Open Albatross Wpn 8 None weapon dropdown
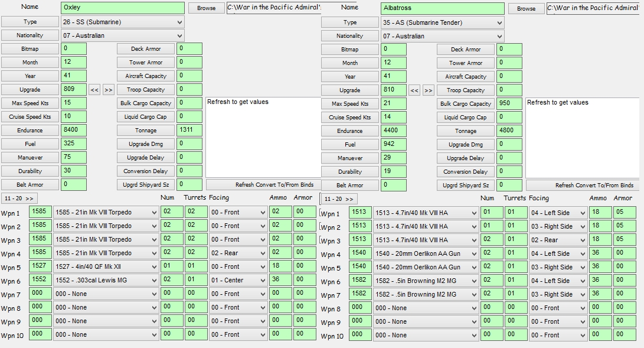This screenshot has height=348, width=644. tap(426, 308)
